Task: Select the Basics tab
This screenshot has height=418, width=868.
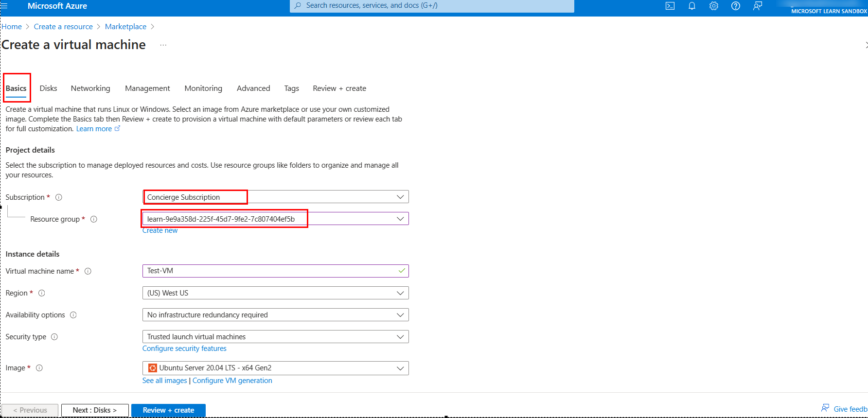Action: 16,88
